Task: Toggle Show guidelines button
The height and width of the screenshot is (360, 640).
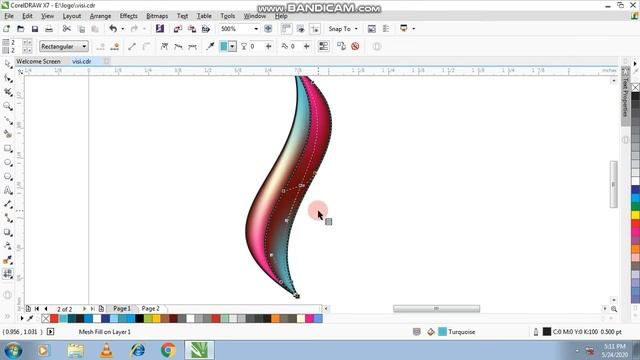Action: click(x=315, y=29)
